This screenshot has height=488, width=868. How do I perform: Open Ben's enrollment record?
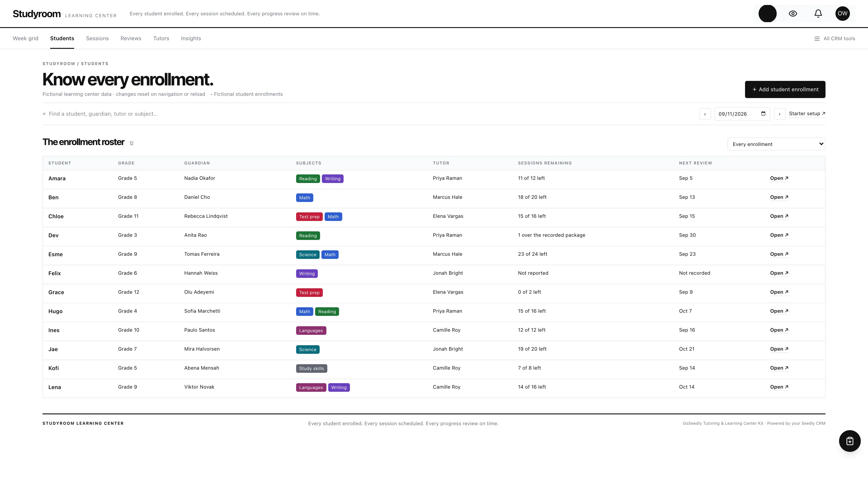pyautogui.click(x=779, y=197)
